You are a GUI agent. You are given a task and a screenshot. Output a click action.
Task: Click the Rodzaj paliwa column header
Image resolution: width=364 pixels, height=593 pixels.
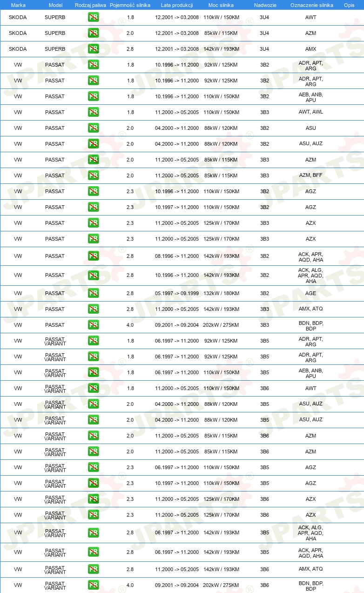[x=90, y=5]
